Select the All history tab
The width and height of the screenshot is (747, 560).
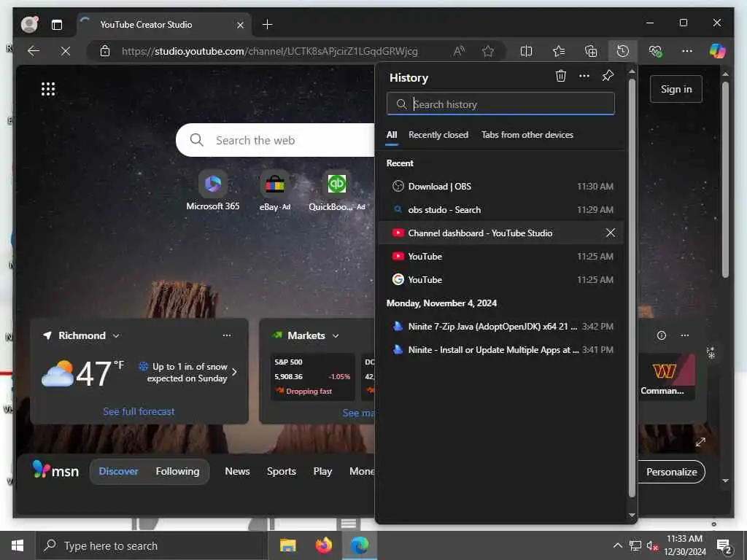coord(392,135)
